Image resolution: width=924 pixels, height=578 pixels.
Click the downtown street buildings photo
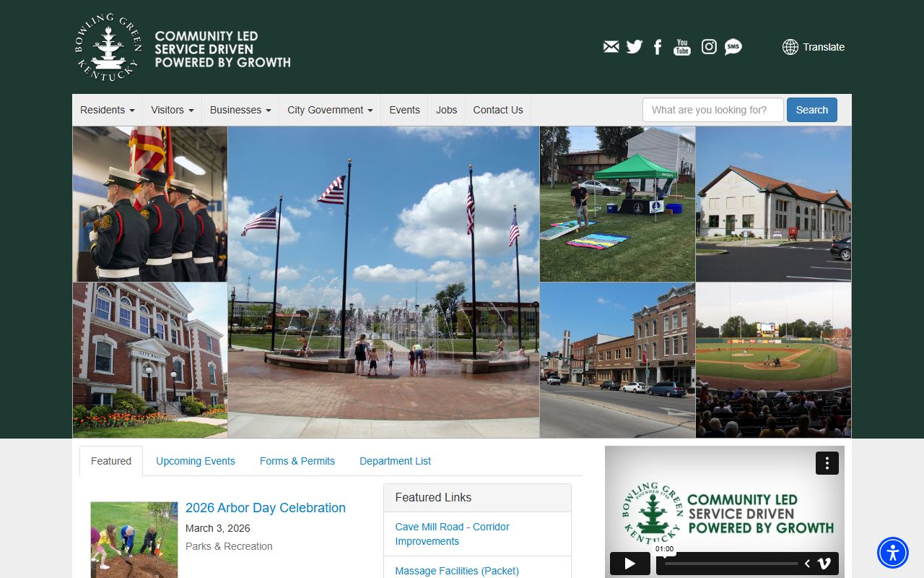(617, 360)
